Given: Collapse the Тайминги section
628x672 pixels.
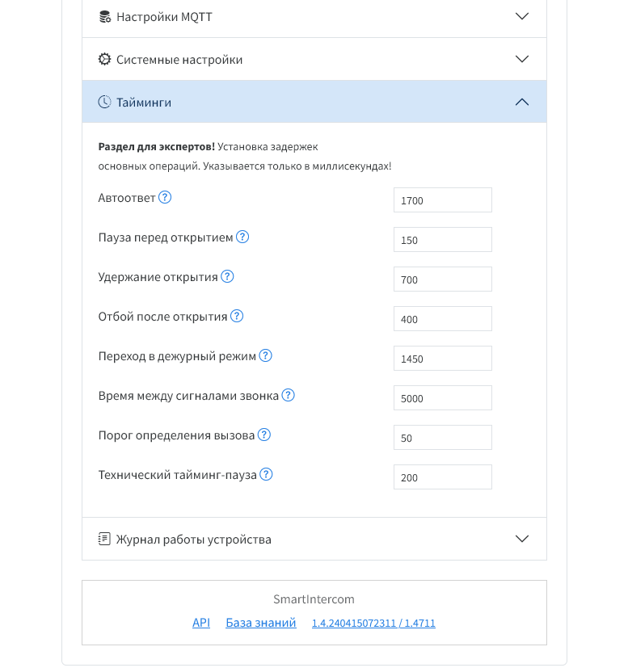Looking at the screenshot, I should point(522,102).
